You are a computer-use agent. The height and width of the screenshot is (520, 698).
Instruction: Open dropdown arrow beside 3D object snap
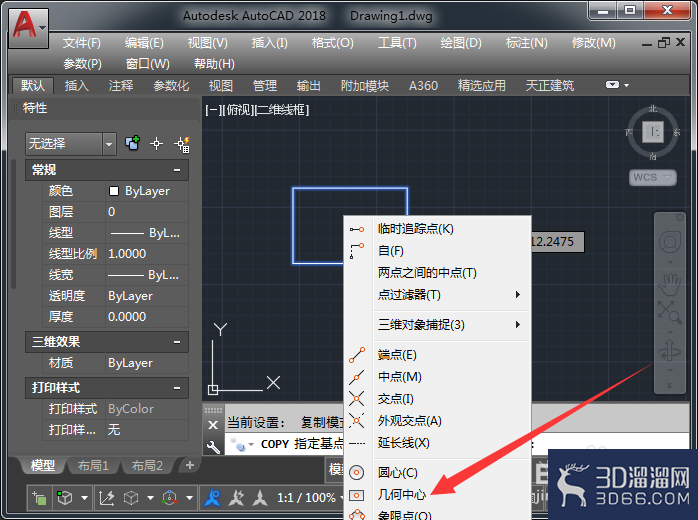click(84, 498)
